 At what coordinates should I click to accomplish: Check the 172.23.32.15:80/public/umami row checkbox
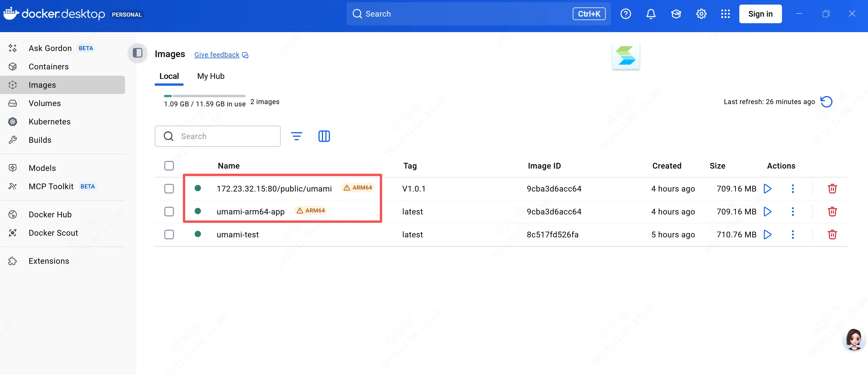(x=169, y=189)
